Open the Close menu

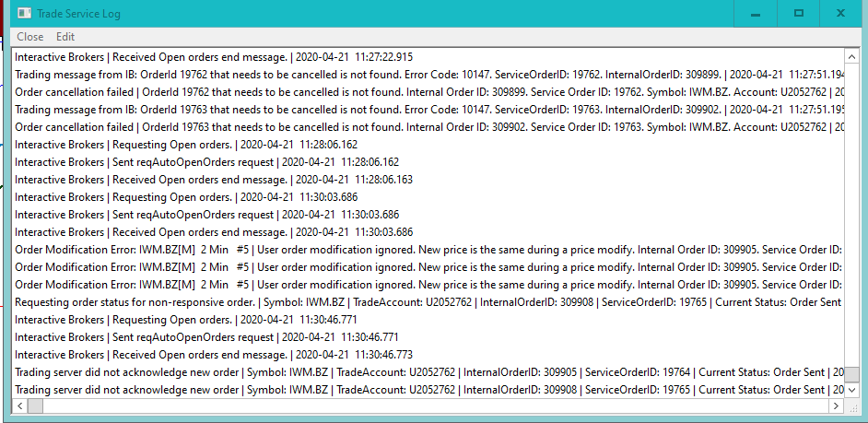point(30,37)
